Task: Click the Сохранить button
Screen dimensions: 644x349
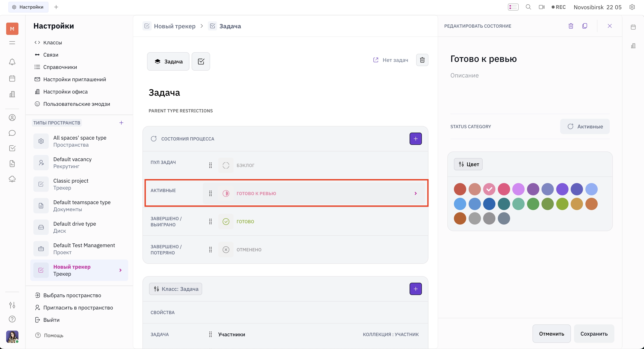Action: coord(594,334)
